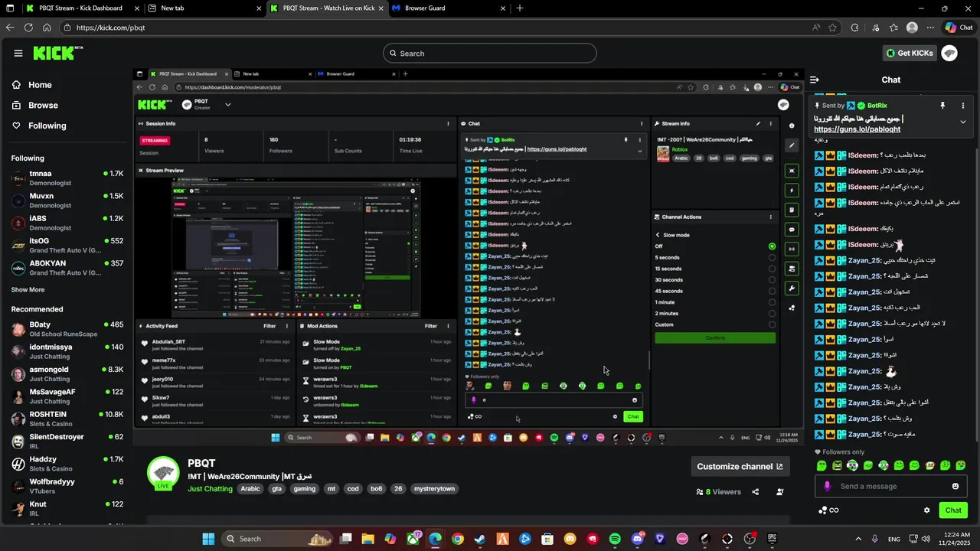Favorite this page with star icon
Viewport: 980px width, 551px height.
832,28
